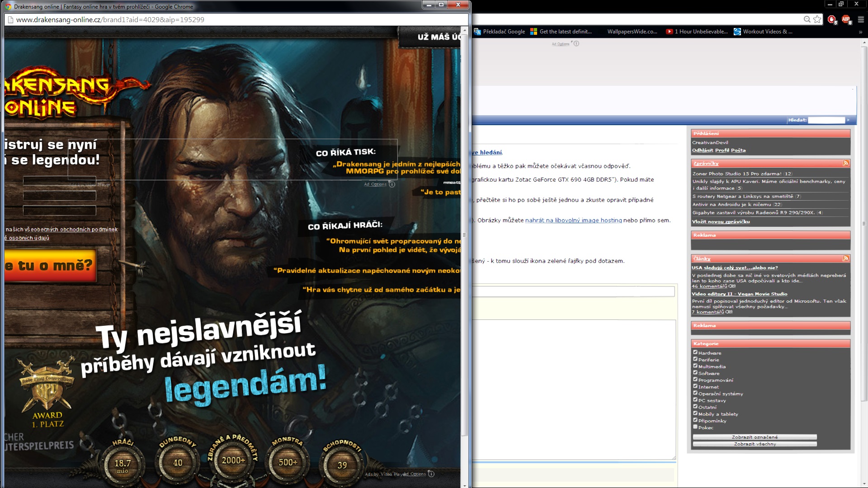Screen dimensions: 868x488
Task: Toggle the PC sestavy category checkbox
Action: point(695,400)
